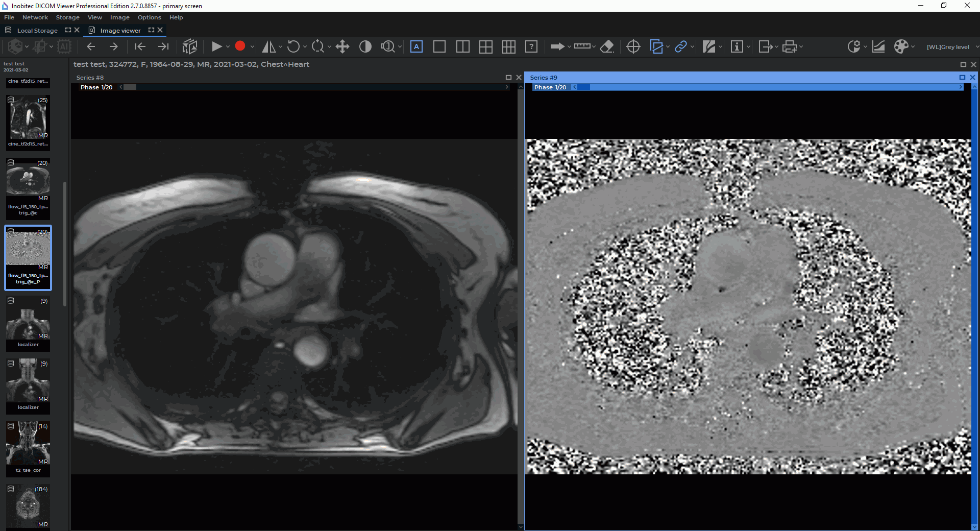Toggle the annotations display A button
This screenshot has width=980, height=531.
[416, 46]
